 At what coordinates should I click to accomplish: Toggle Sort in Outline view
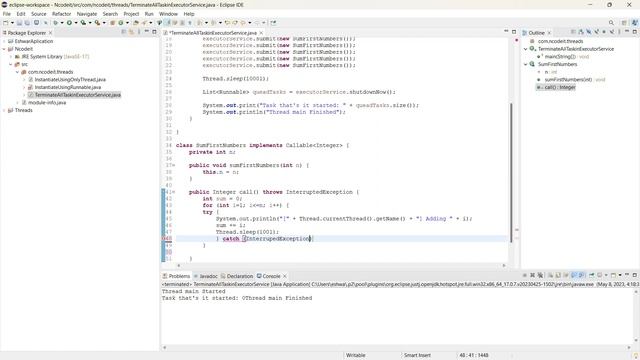[x=581, y=32]
